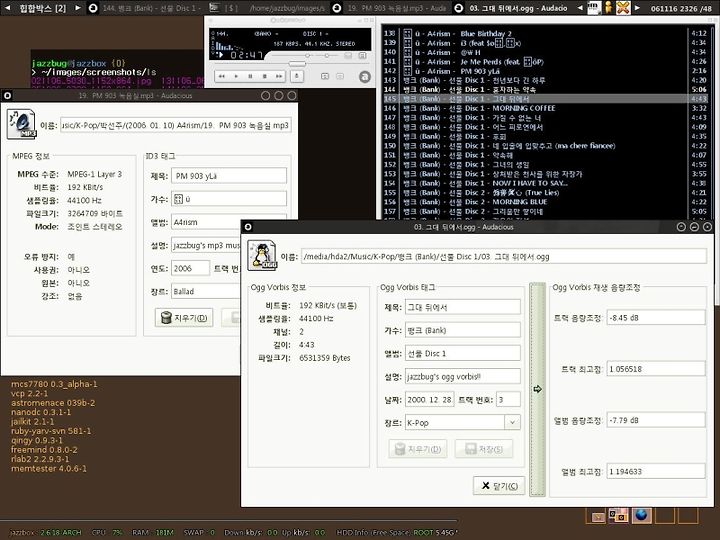Click the MP3 album field 'A4rism'

pos(229,222)
